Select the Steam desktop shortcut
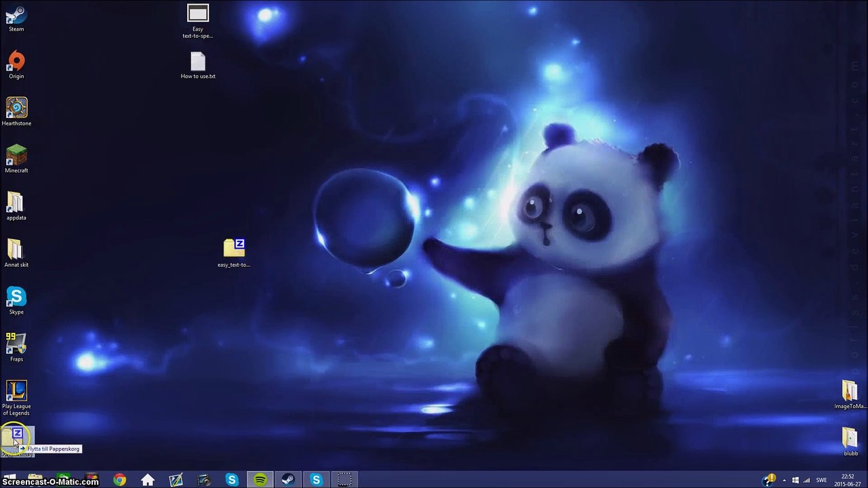This screenshot has width=868, height=488. [16, 18]
